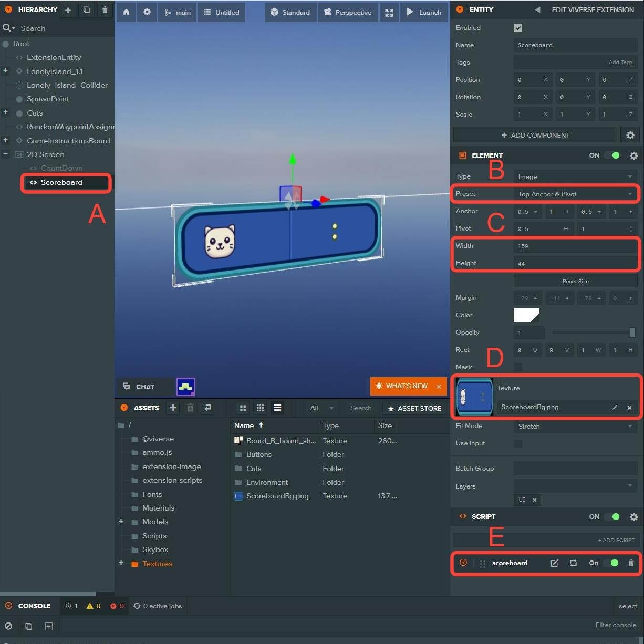Click the fullscreen viewport icon

[389, 12]
